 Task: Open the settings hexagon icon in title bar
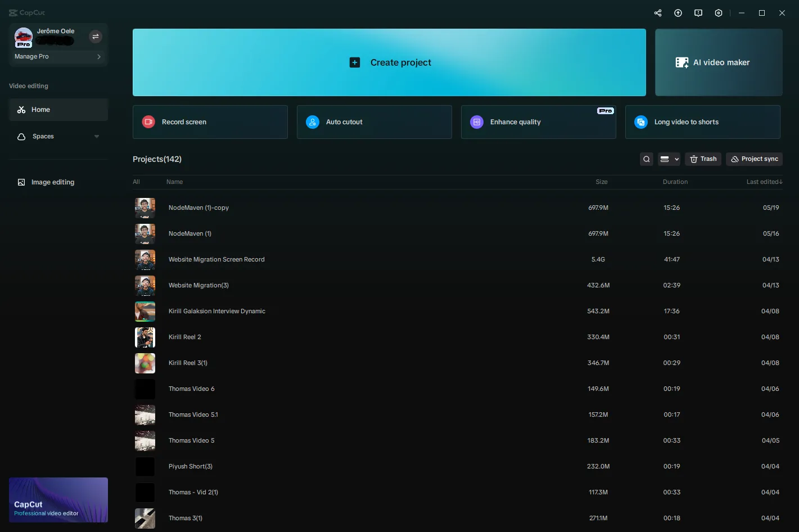tap(719, 13)
